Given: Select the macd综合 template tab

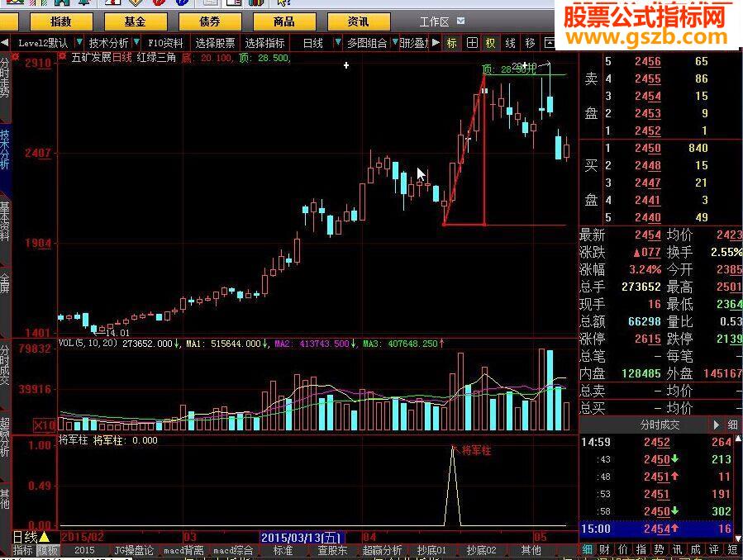Looking at the screenshot, I should [233, 551].
